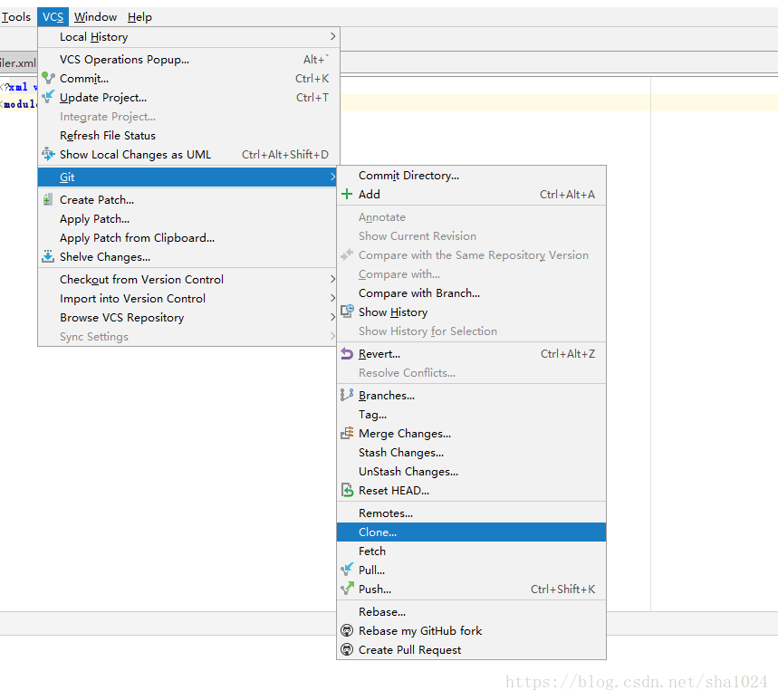Expand Checkout from Version Control submenu arrow
The width and height of the screenshot is (778, 700).
tap(332, 279)
